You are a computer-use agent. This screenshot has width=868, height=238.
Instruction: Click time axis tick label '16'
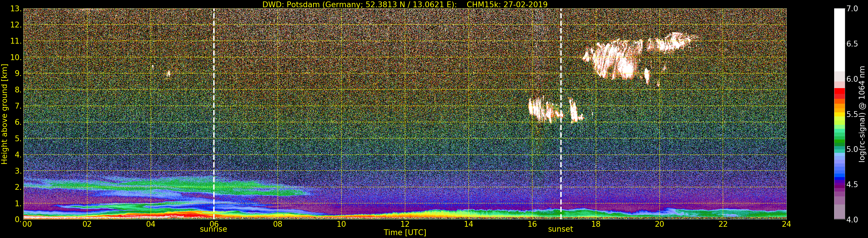click(x=532, y=224)
